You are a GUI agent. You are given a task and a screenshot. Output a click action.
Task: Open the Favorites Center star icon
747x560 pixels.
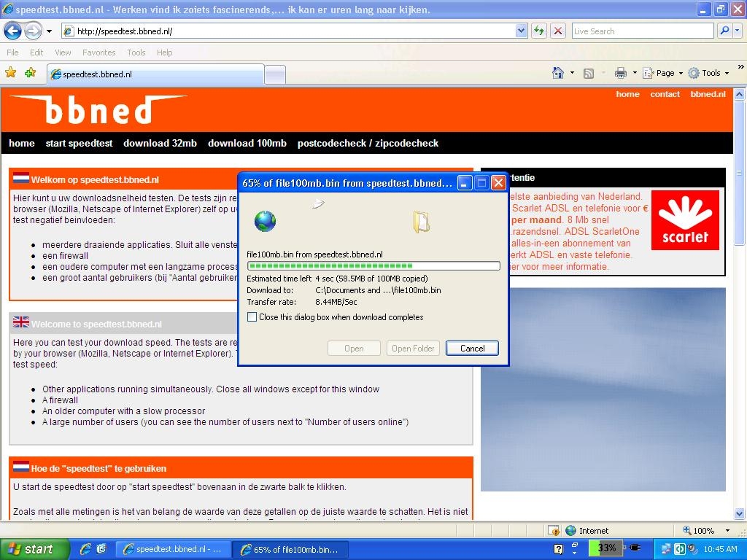(x=10, y=73)
